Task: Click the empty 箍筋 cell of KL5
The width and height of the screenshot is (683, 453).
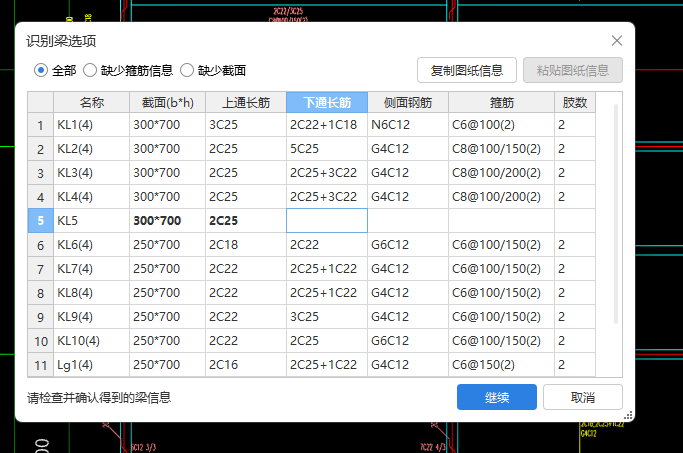Action: pyautogui.click(x=501, y=220)
